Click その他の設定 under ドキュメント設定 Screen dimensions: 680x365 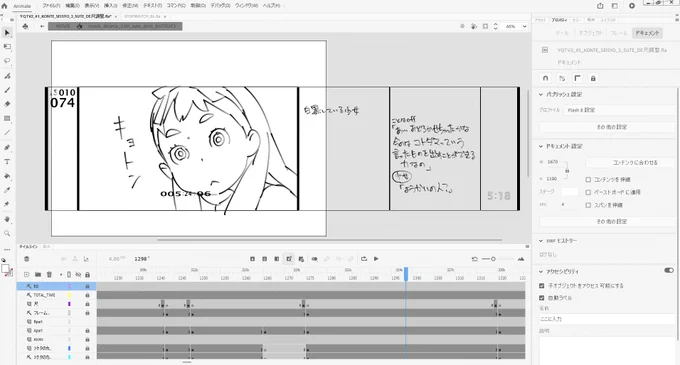(x=607, y=222)
